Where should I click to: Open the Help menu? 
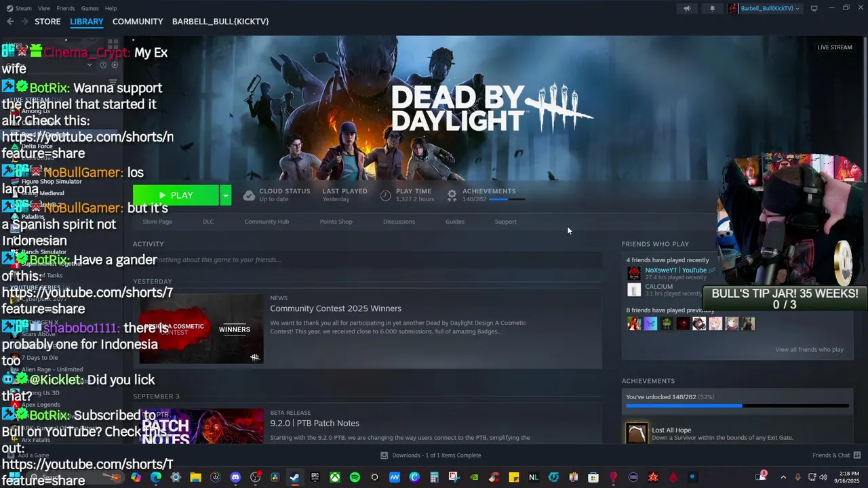[x=111, y=8]
